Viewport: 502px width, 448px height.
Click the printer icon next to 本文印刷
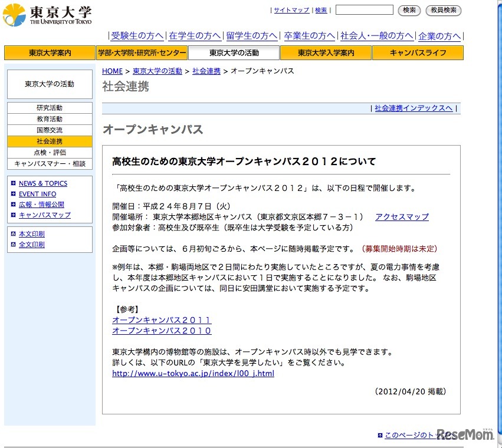tap(14, 234)
